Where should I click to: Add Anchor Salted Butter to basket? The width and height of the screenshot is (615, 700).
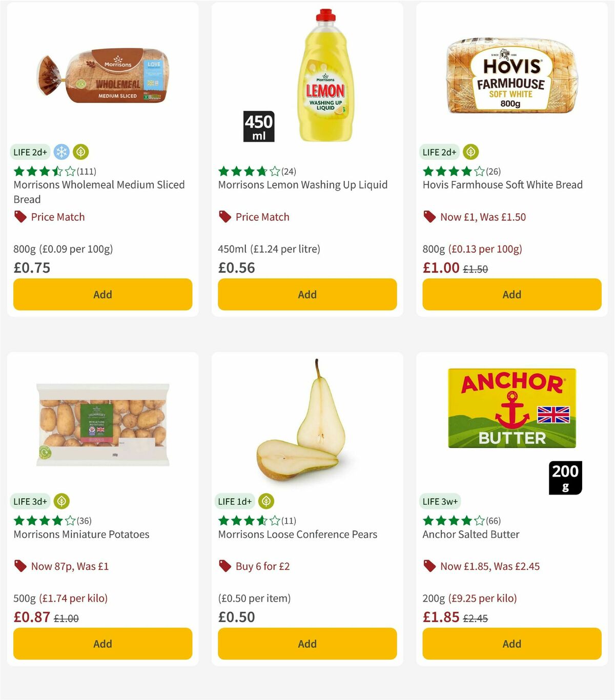[x=511, y=644]
